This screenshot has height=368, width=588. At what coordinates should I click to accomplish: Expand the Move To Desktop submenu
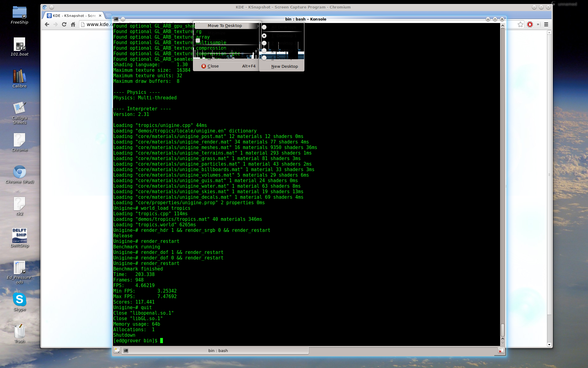(x=225, y=26)
